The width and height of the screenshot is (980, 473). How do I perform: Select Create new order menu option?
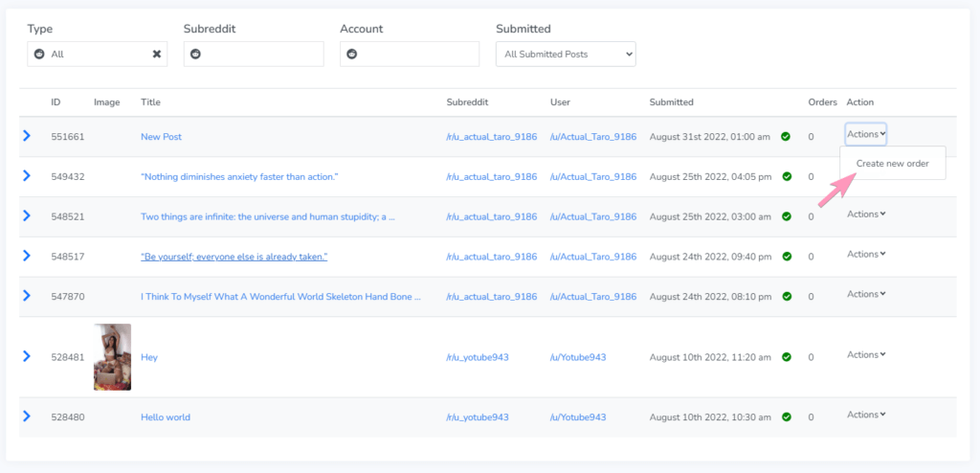pos(892,164)
